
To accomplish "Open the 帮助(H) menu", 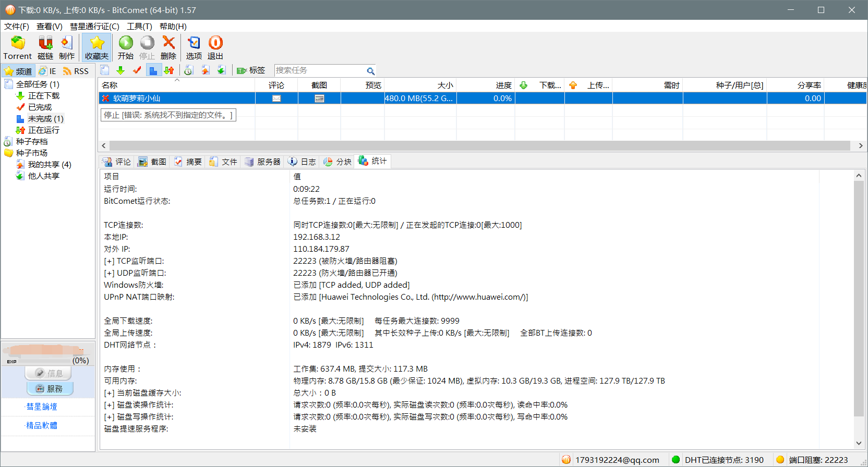I will coord(173,26).
